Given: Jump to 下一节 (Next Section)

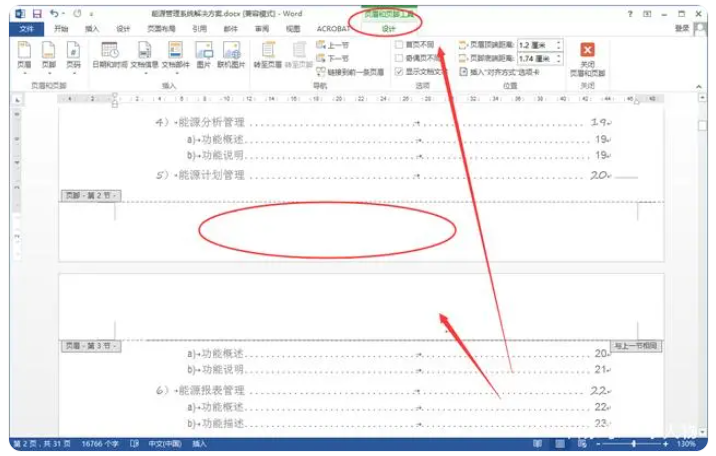Looking at the screenshot, I should tap(333, 59).
